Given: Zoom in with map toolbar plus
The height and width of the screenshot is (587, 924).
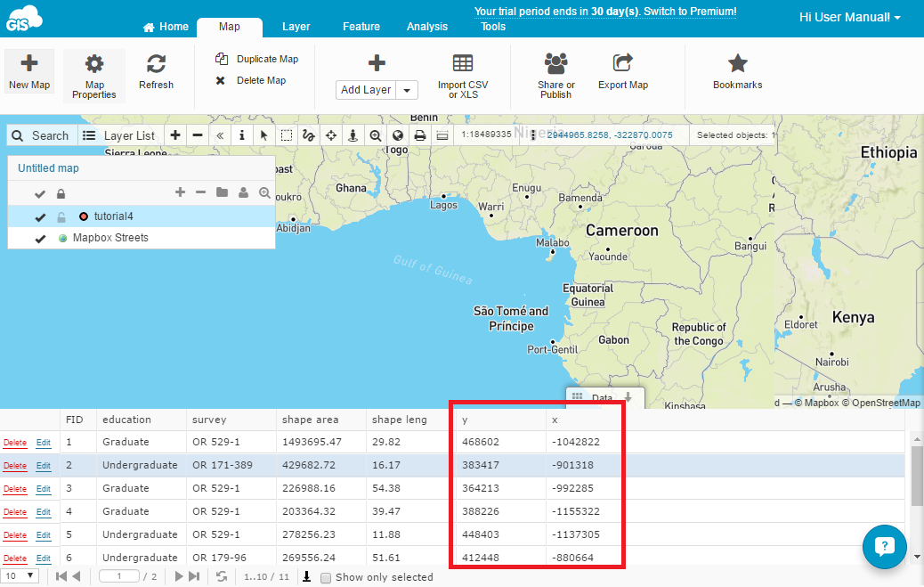Looking at the screenshot, I should click(x=175, y=135).
